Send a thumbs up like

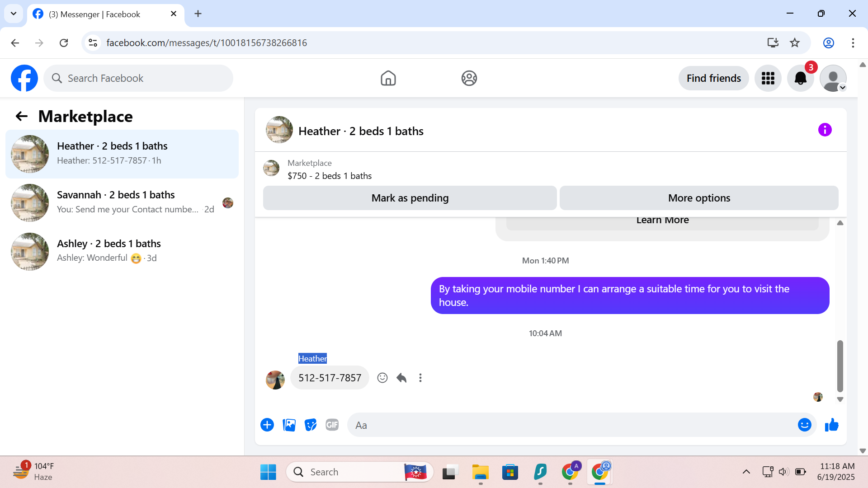coord(831,425)
